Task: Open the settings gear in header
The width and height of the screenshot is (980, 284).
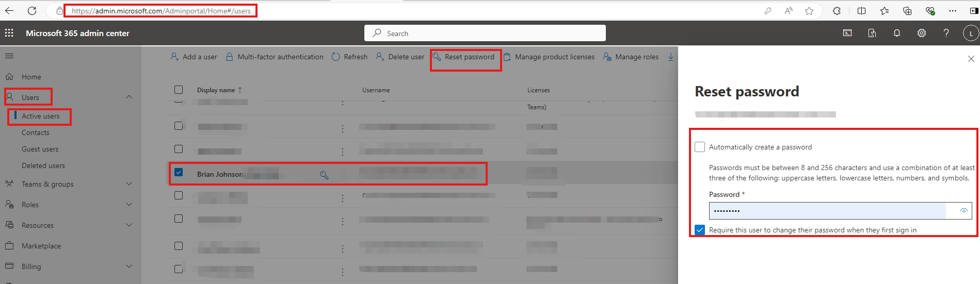Action: point(922,33)
